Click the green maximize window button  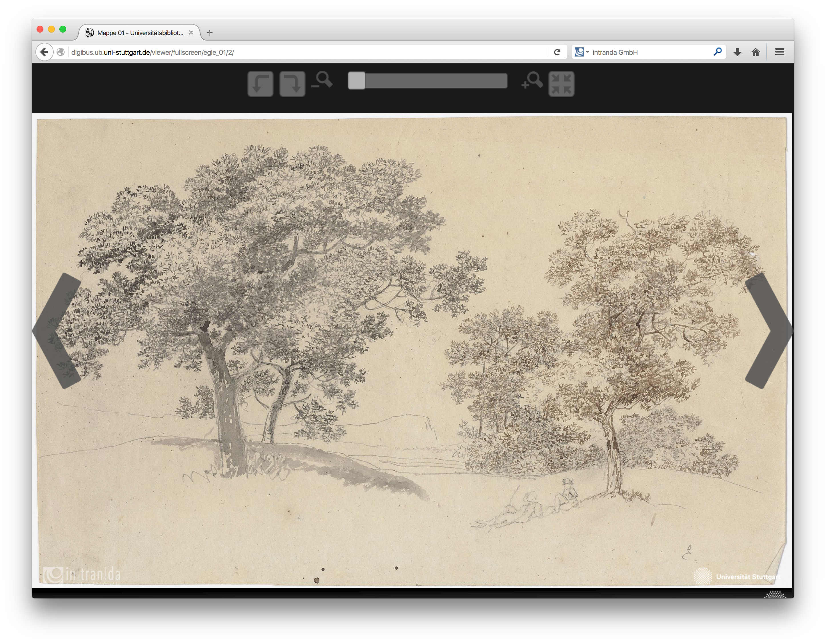click(x=63, y=29)
